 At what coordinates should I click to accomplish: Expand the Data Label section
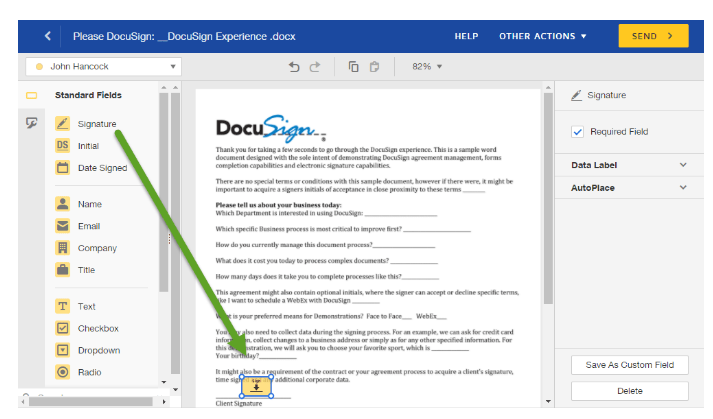[629, 165]
